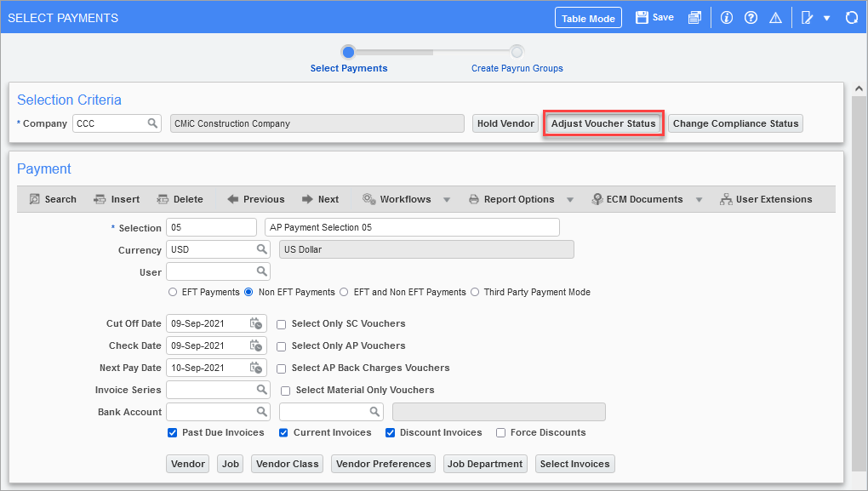Click the Table Mode button

tap(588, 18)
